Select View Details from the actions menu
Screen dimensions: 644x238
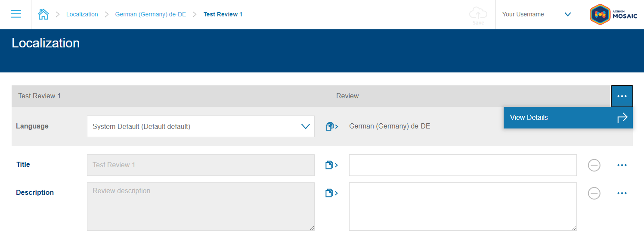pos(567,118)
